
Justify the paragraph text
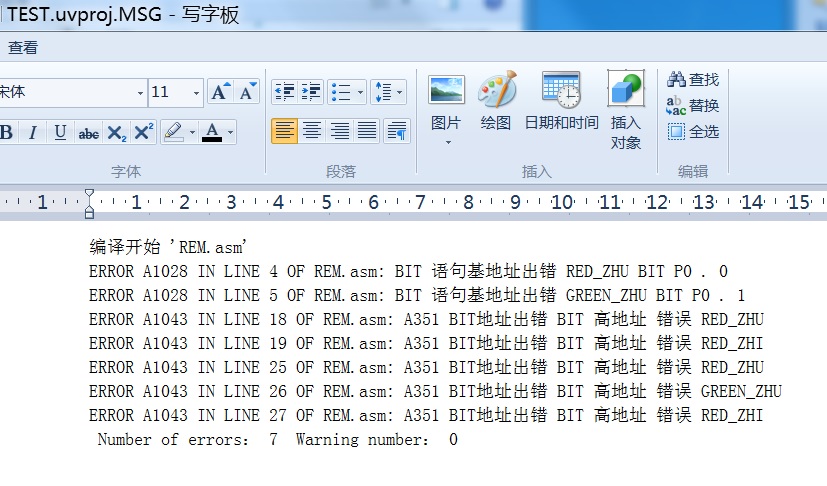tap(367, 130)
